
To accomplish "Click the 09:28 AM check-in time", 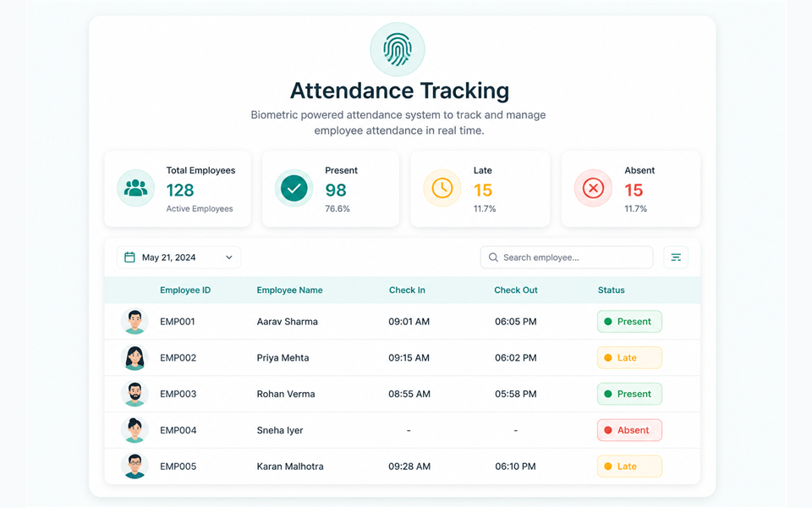I will click(409, 467).
